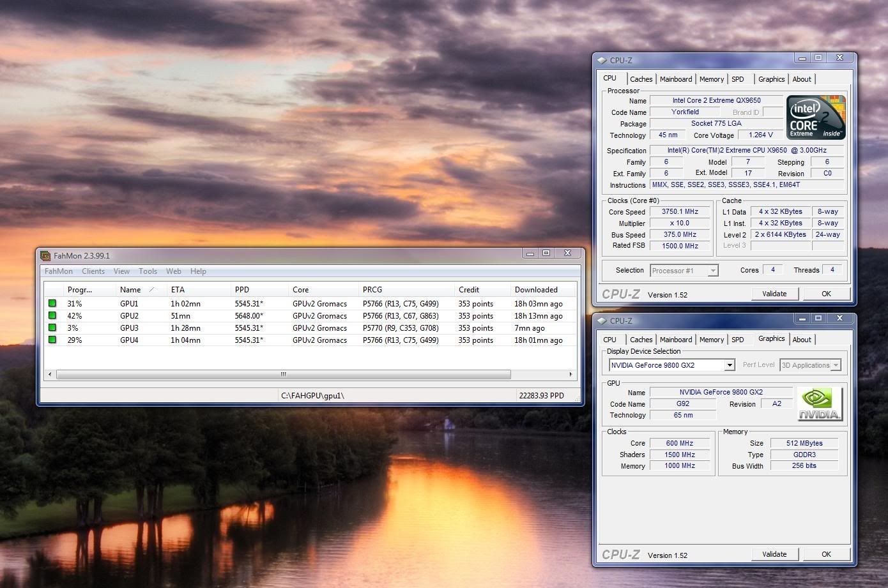Open the Web menu in FahMon

coord(174,271)
